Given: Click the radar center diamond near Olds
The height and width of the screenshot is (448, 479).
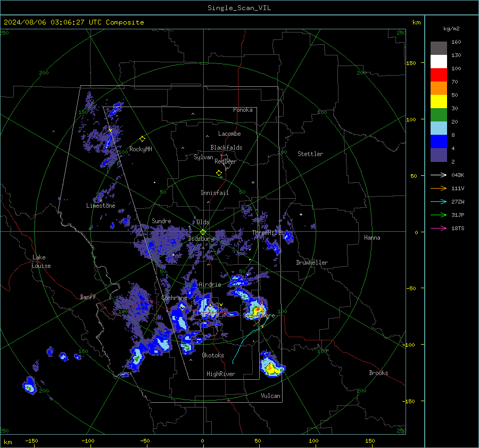Looking at the screenshot, I should tap(203, 232).
